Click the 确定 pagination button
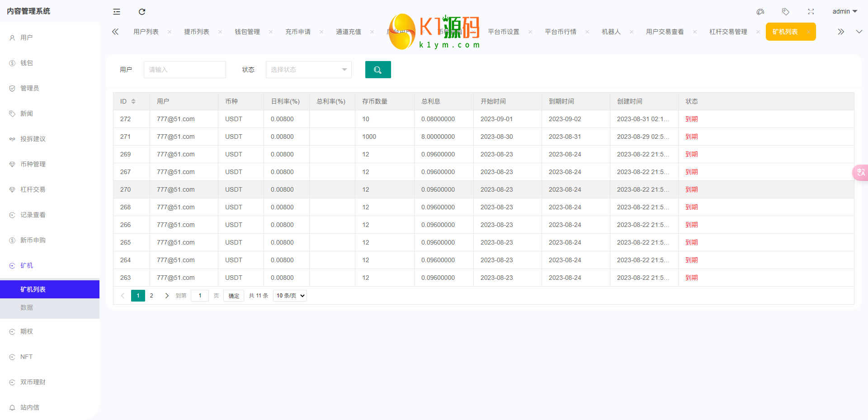 234,296
